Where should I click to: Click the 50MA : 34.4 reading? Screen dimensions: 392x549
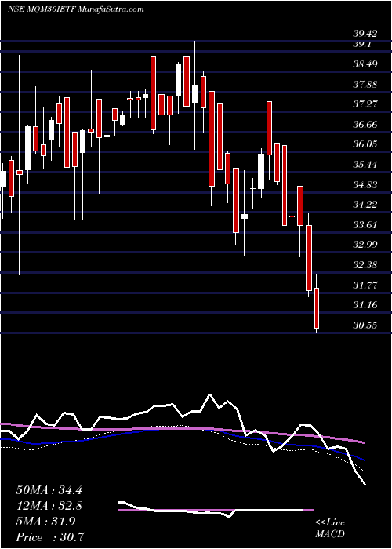(49, 490)
